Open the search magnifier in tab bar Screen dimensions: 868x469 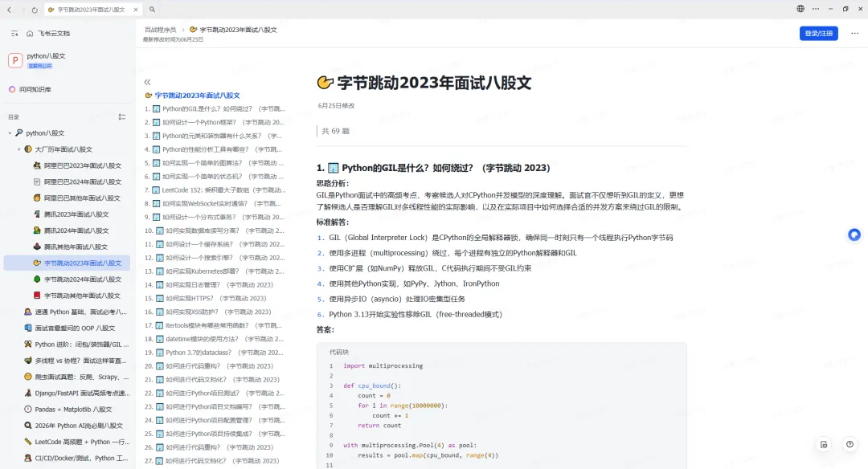pos(152,10)
